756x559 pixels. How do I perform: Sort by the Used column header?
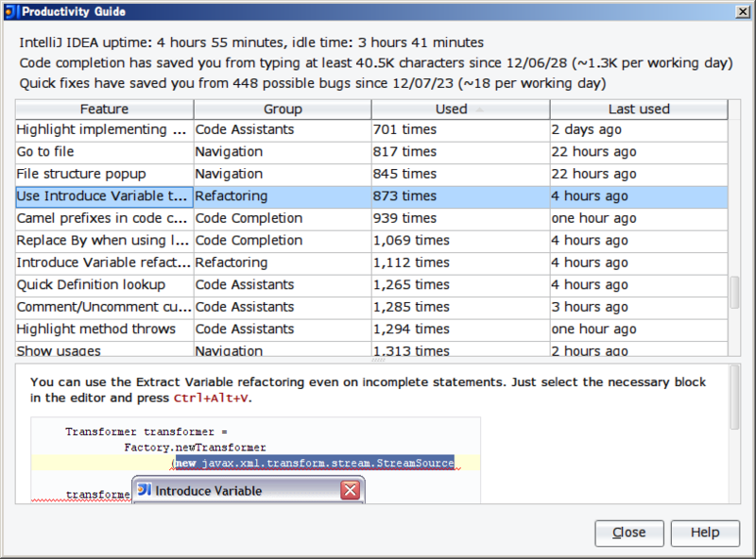click(460, 110)
